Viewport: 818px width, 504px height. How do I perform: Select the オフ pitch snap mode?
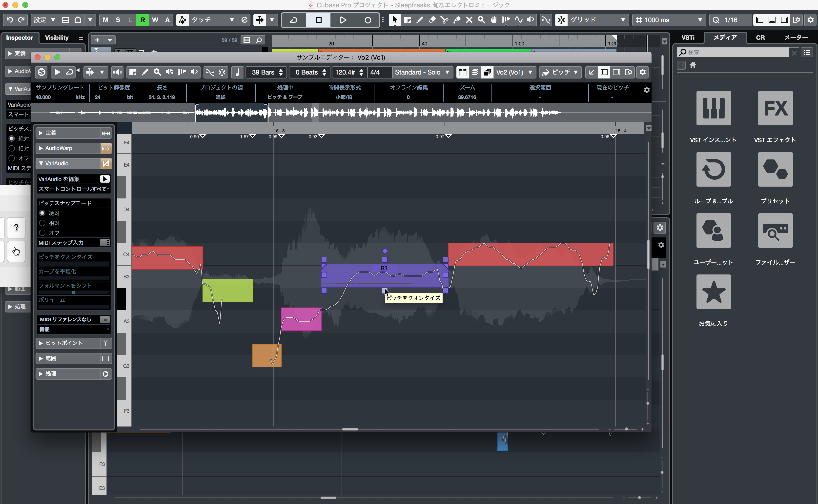coord(43,233)
